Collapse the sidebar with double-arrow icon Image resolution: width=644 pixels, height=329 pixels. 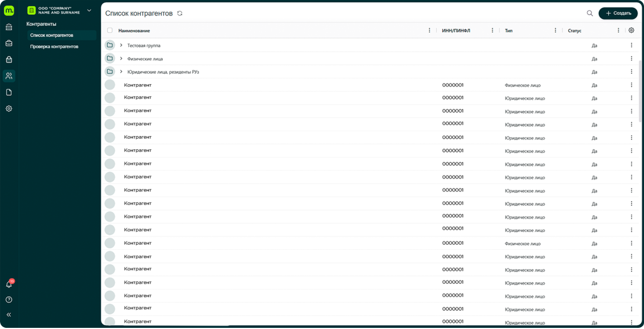pyautogui.click(x=9, y=315)
